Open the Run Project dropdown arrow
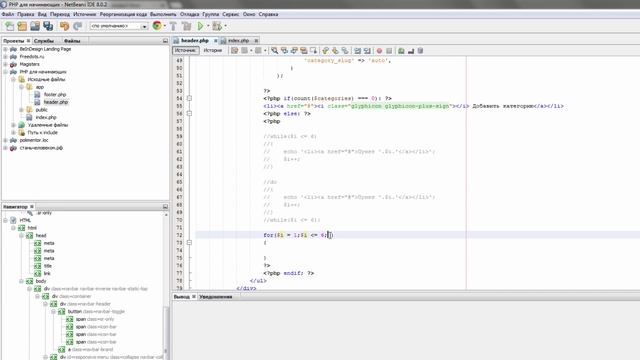 point(208,26)
